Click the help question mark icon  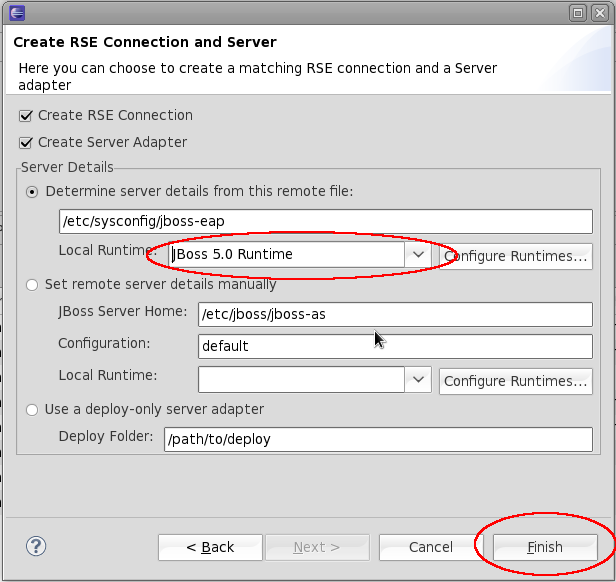click(x=36, y=546)
